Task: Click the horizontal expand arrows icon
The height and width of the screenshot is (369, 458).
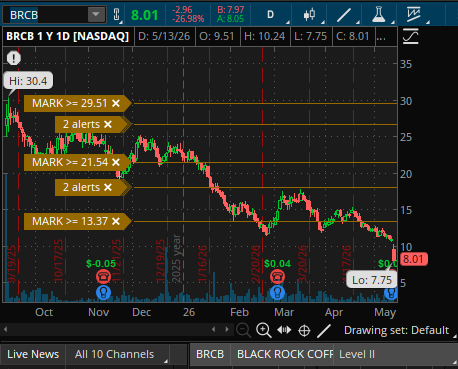Action: 284,330
